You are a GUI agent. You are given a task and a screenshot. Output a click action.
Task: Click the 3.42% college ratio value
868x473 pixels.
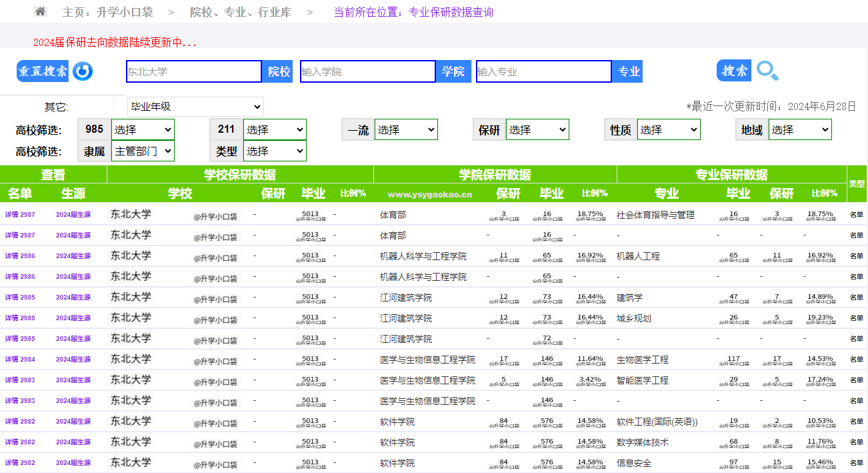[591, 380]
